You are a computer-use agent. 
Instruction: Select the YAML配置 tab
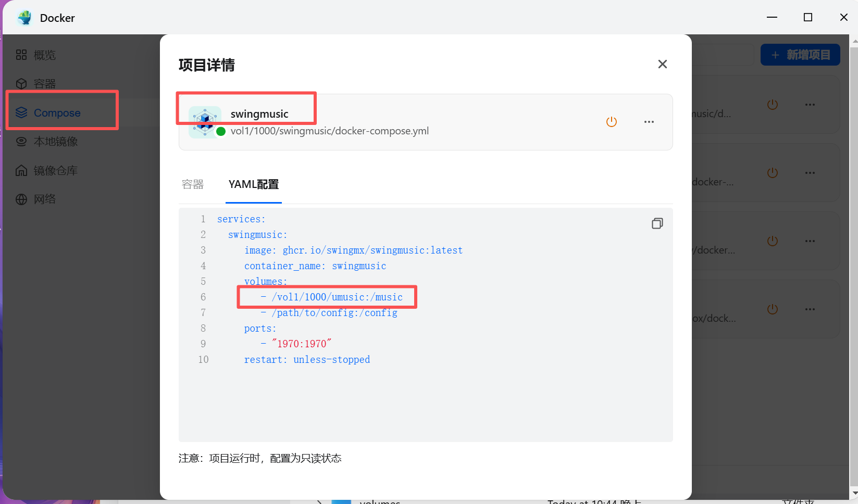coord(254,184)
